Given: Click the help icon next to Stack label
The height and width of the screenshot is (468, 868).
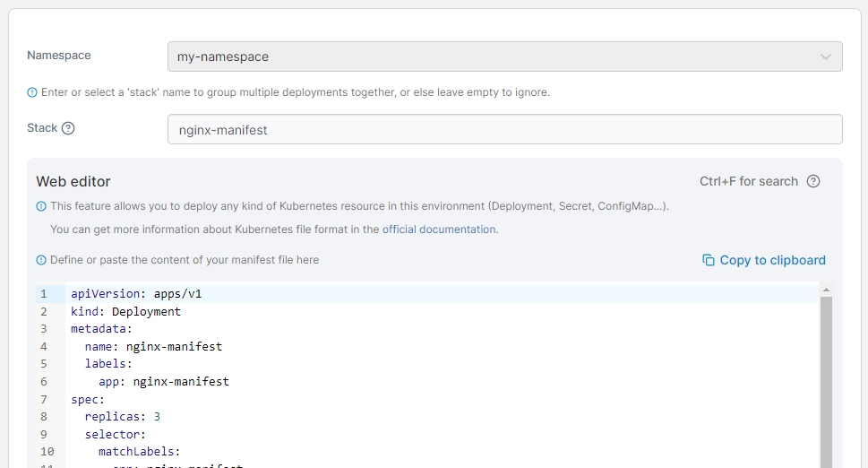Looking at the screenshot, I should 68,128.
